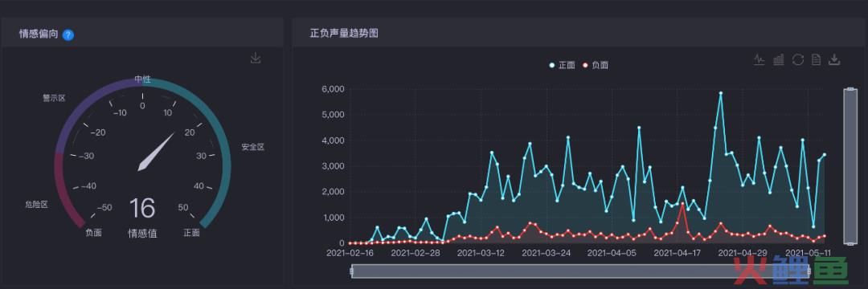Screen dimensions: 868x289
Task: Click the 中性 label atop the gauge
Action: click(x=143, y=79)
